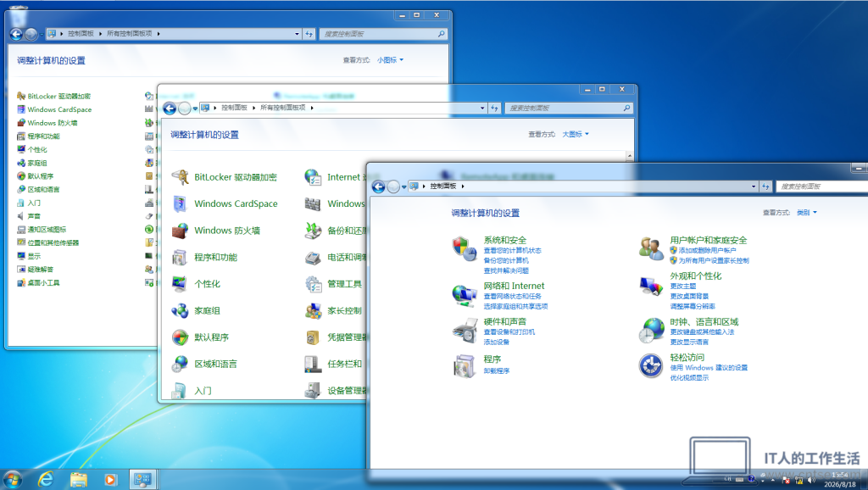Screen dimensions: 868x490
Task: Open 轻松访问 blue circular icon
Action: pyautogui.click(x=651, y=366)
